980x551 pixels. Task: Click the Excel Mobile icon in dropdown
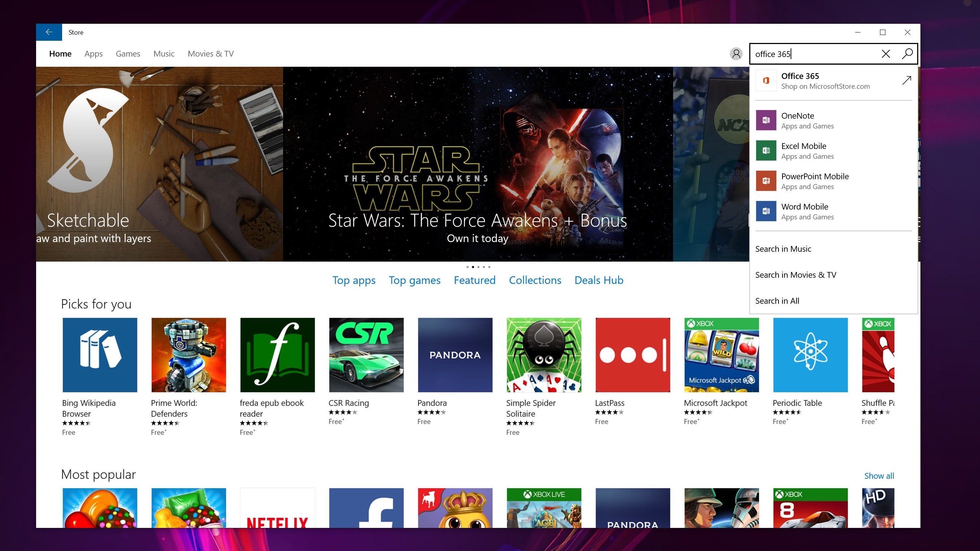(767, 150)
